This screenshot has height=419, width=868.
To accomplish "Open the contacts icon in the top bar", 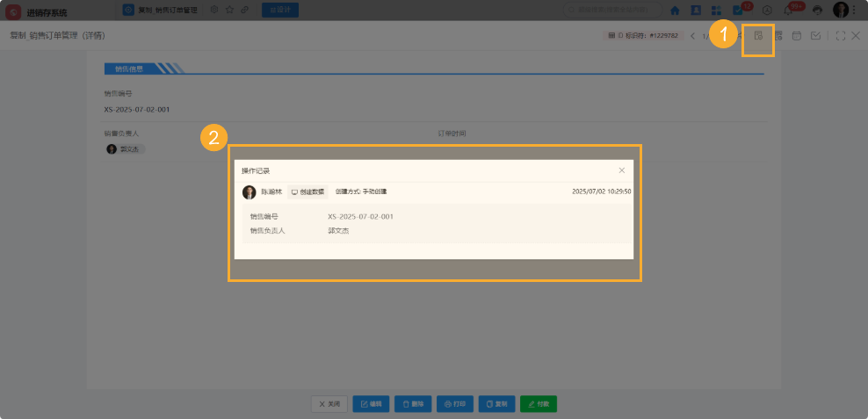I will [697, 10].
